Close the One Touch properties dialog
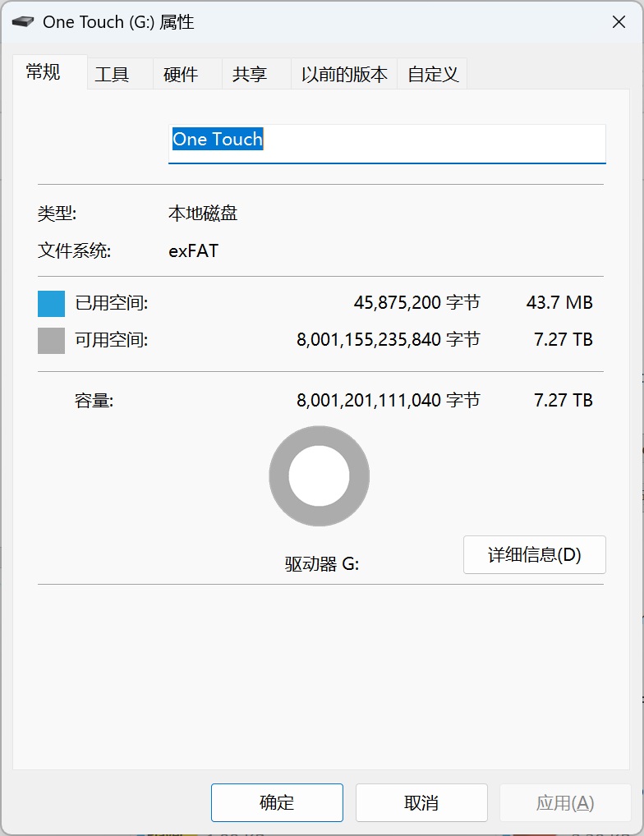644x836 pixels. 619,22
